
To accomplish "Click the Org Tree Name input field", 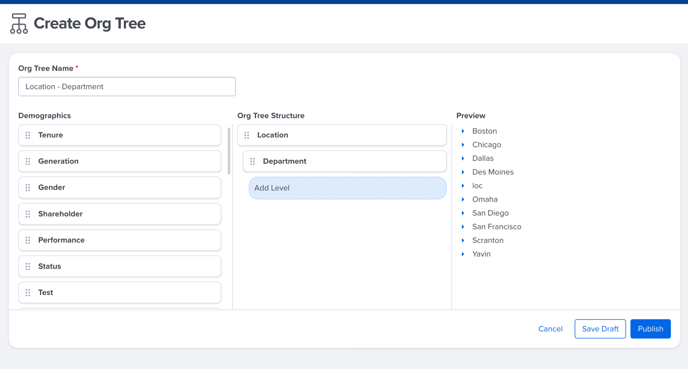I will [127, 86].
